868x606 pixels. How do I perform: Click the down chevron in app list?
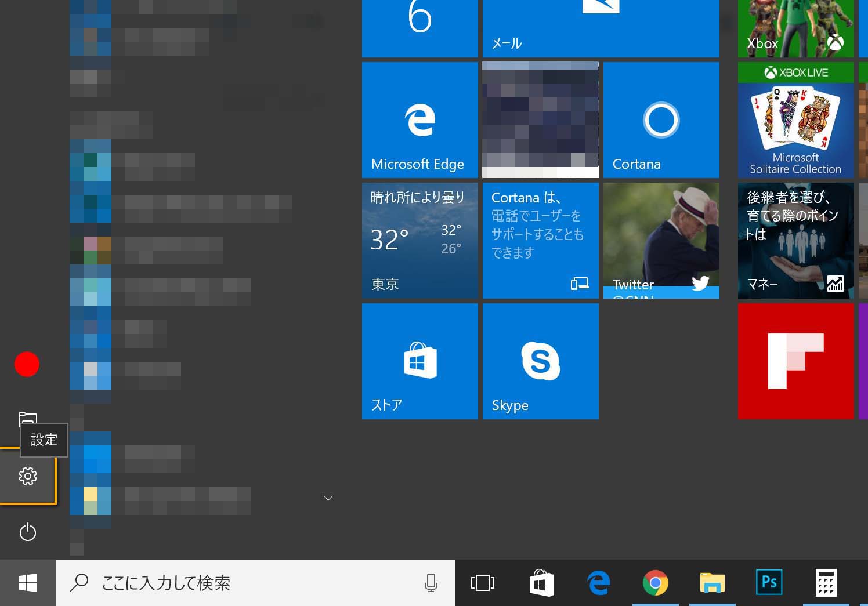coord(328,498)
